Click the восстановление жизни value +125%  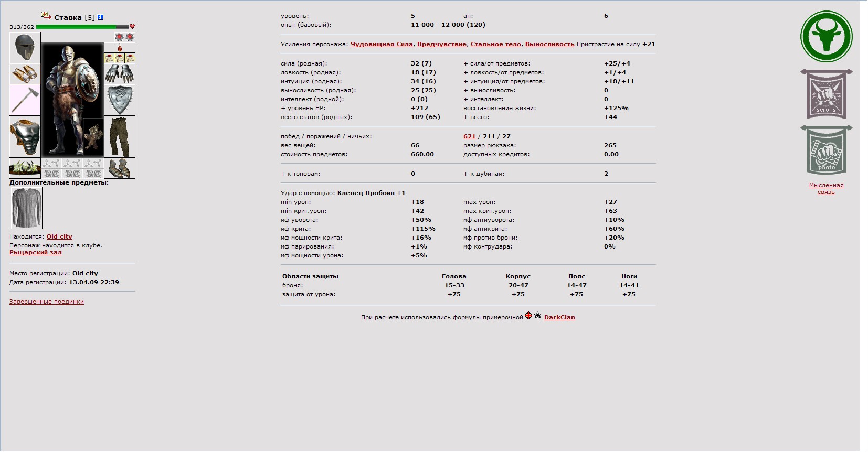tap(616, 108)
